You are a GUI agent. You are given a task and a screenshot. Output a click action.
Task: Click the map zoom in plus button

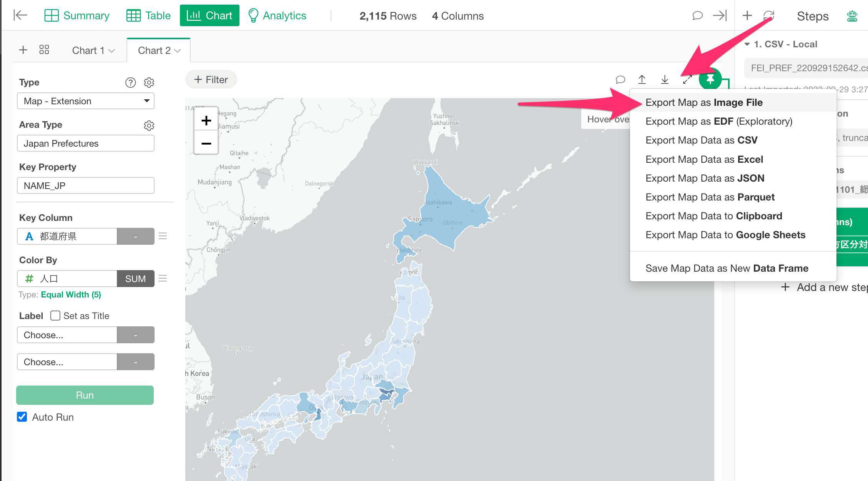pos(206,120)
